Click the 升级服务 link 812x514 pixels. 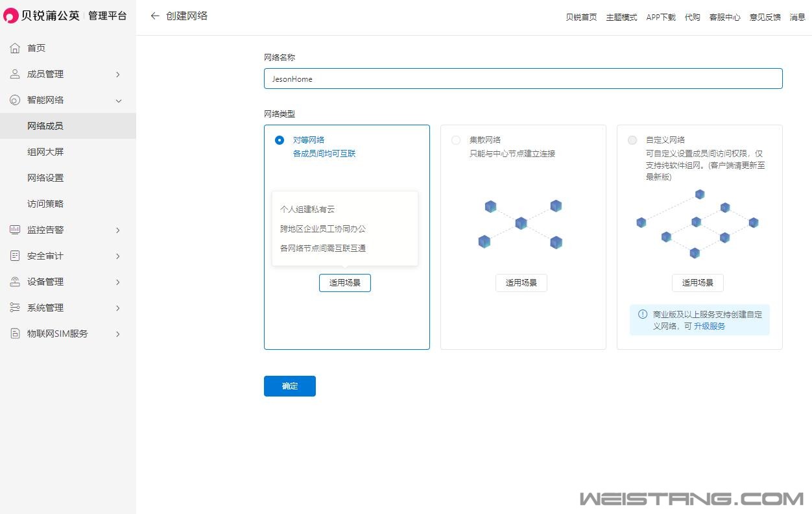(x=710, y=326)
